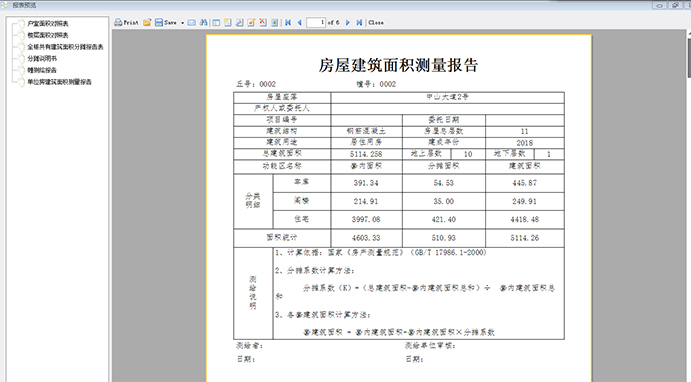This screenshot has height=382, width=691.
Task: Click the statistics total 5114.26
Action: point(524,238)
